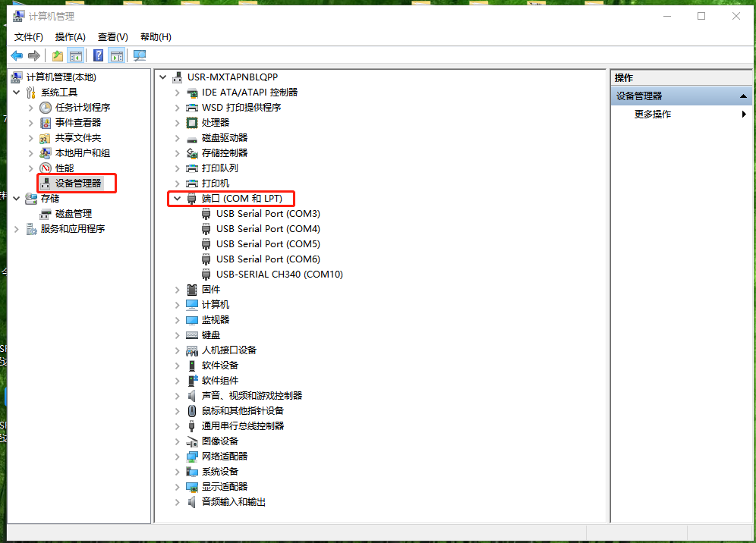Screen dimensions: 756x543
Task: Expand the 磁盘驱动器 node arrow
Action: [x=177, y=138]
